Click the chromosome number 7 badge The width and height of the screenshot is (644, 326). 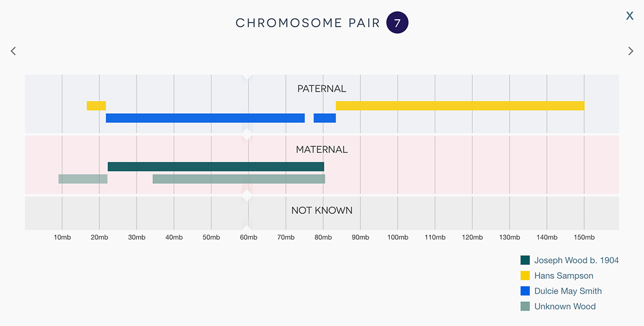click(397, 22)
